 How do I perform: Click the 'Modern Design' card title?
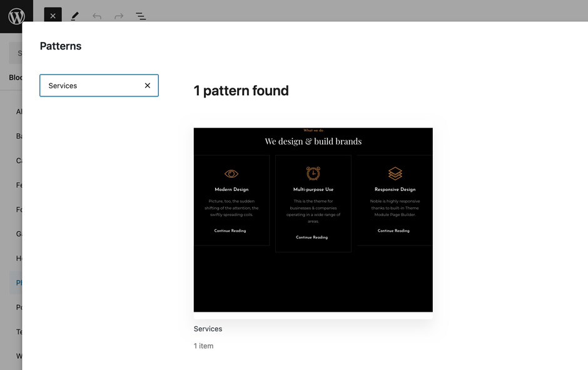231,189
